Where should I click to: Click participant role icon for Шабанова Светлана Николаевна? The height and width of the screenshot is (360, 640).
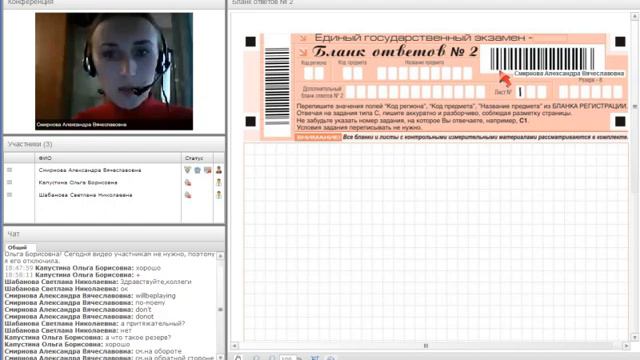pyautogui.click(x=219, y=195)
